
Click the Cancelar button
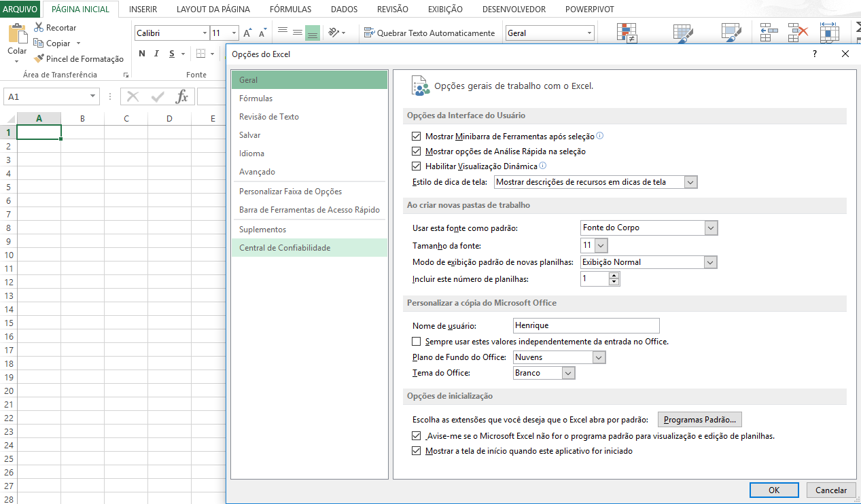[x=831, y=490]
